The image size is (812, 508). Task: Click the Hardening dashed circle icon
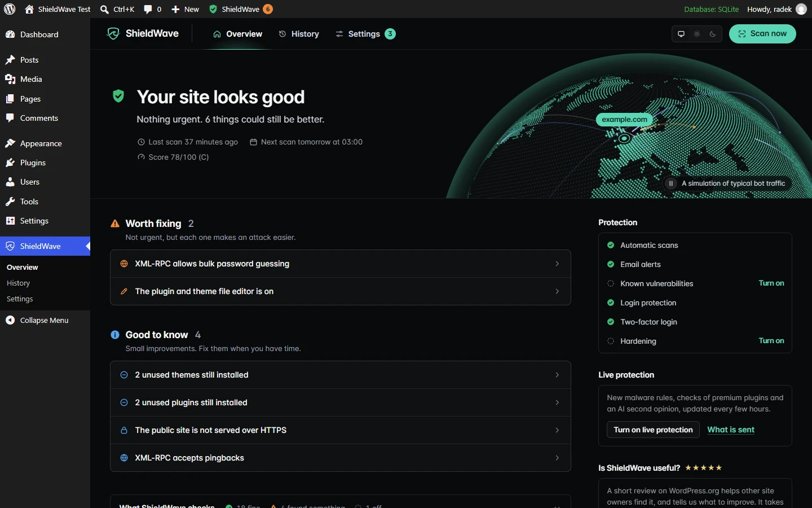tap(611, 341)
